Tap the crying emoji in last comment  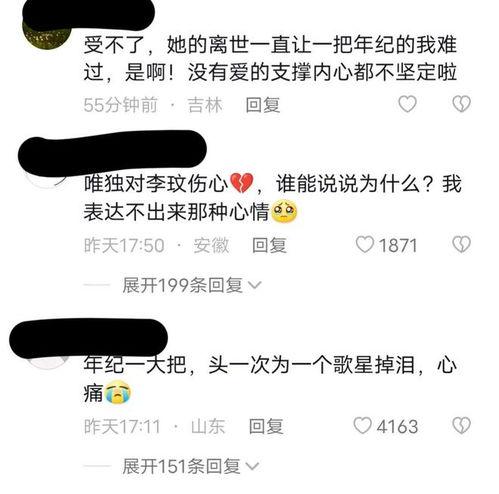[x=117, y=392]
